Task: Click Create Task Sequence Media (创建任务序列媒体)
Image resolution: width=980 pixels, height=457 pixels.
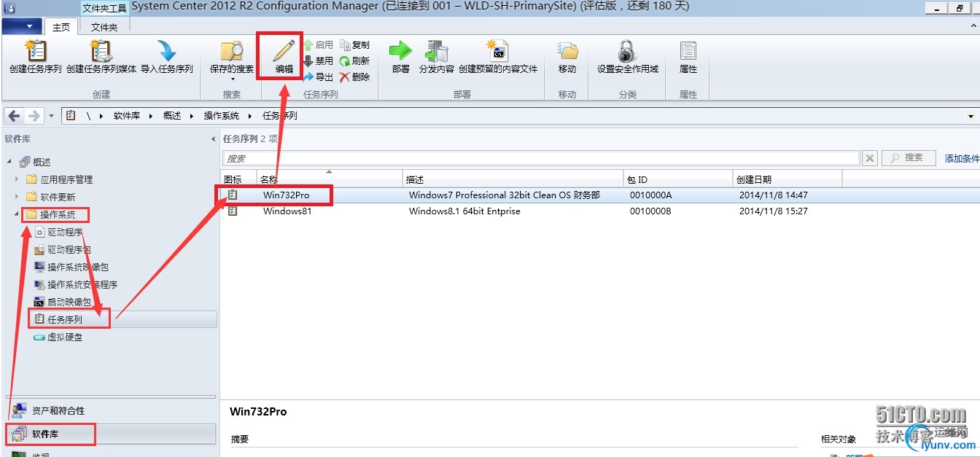Action: pyautogui.click(x=101, y=58)
